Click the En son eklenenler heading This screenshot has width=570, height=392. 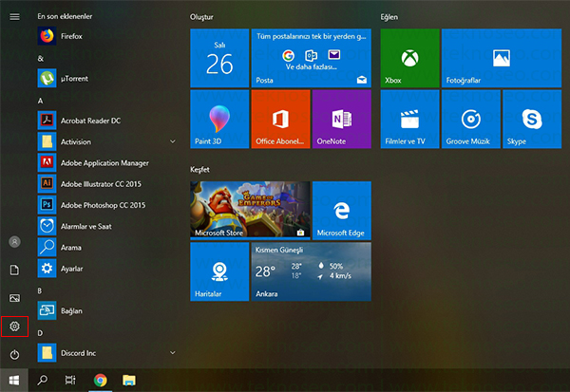(x=65, y=16)
